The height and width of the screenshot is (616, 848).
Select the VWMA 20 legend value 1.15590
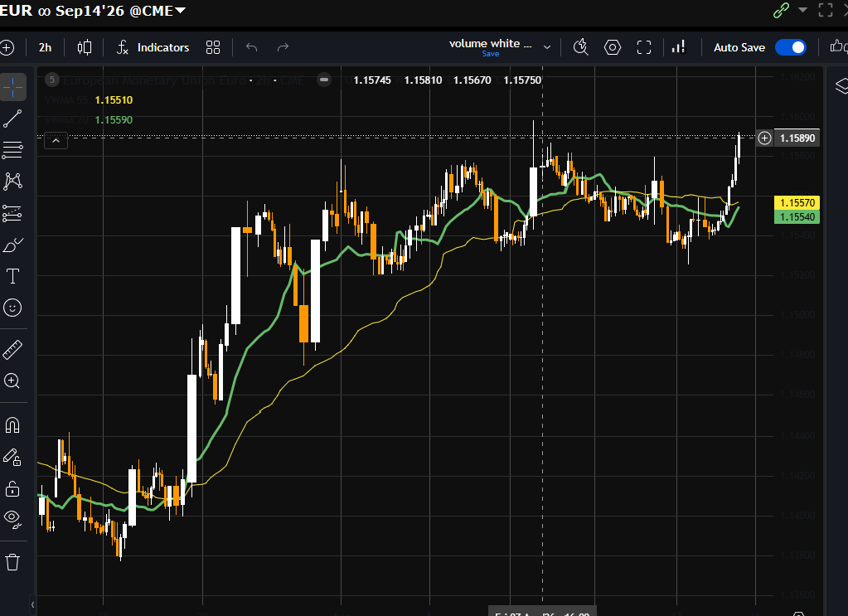pyautogui.click(x=114, y=120)
